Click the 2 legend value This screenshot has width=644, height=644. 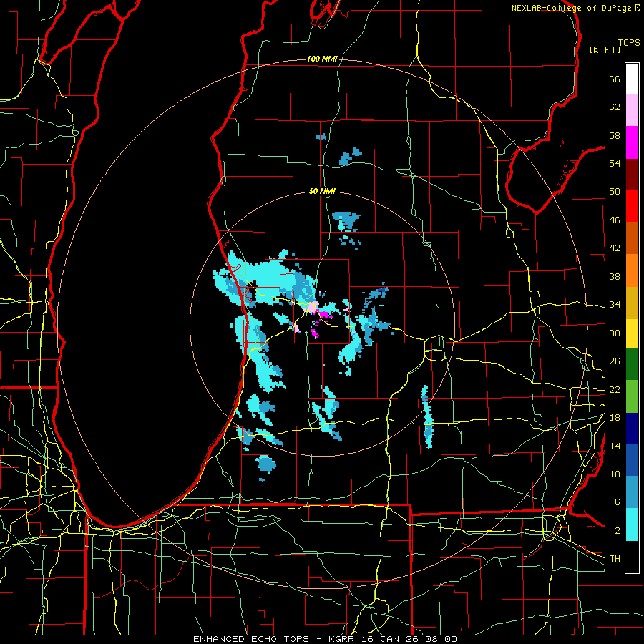coord(618,531)
